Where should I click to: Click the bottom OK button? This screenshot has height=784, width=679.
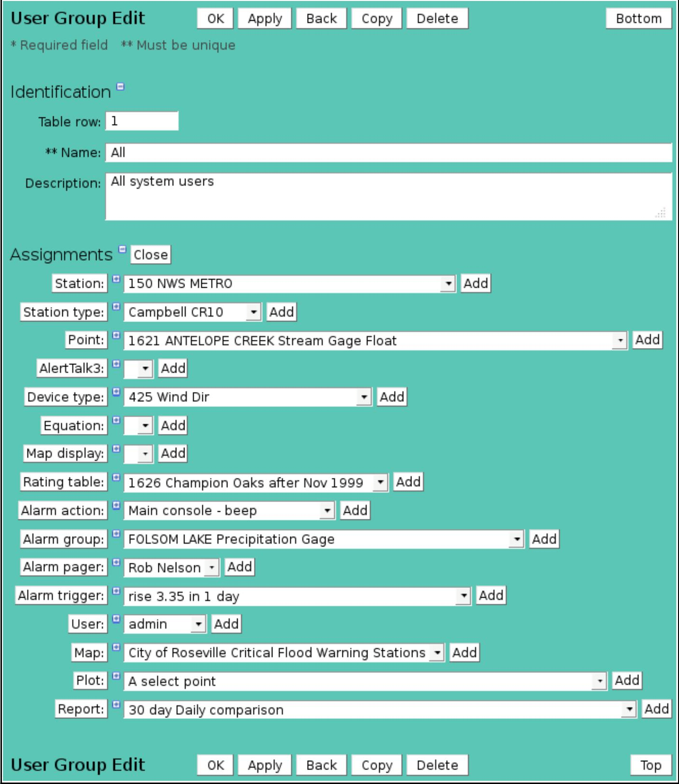pyautogui.click(x=215, y=765)
